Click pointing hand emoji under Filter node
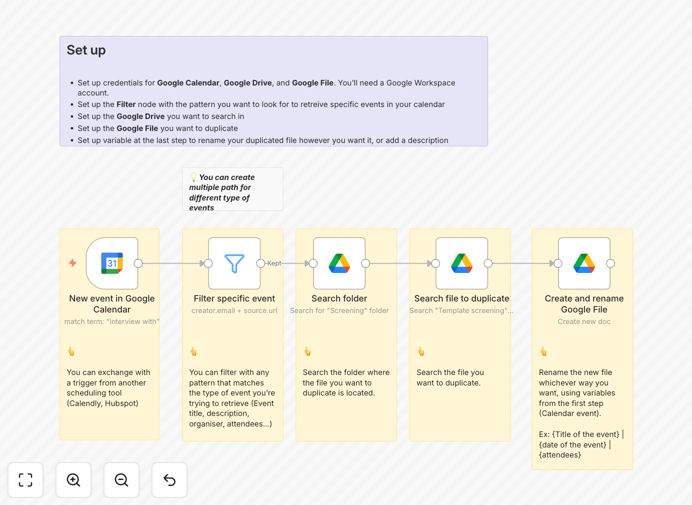Image resolution: width=692 pixels, height=505 pixels. [x=193, y=351]
